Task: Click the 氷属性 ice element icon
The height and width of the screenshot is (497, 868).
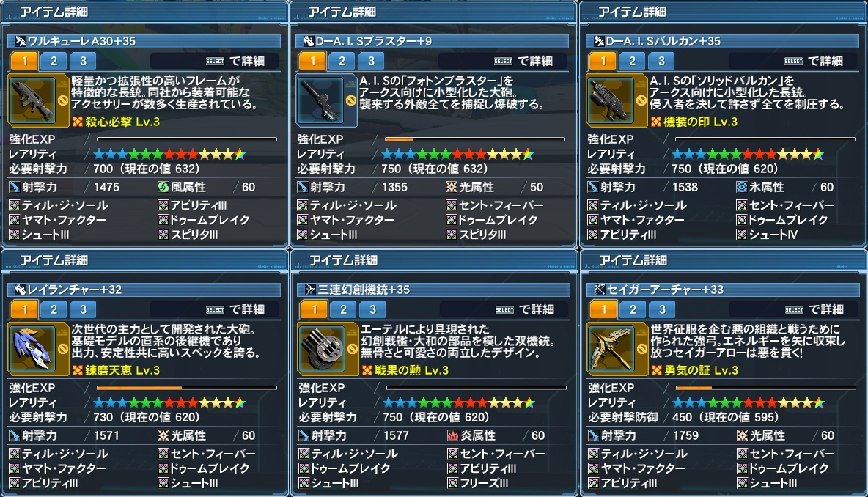Action: tap(742, 187)
